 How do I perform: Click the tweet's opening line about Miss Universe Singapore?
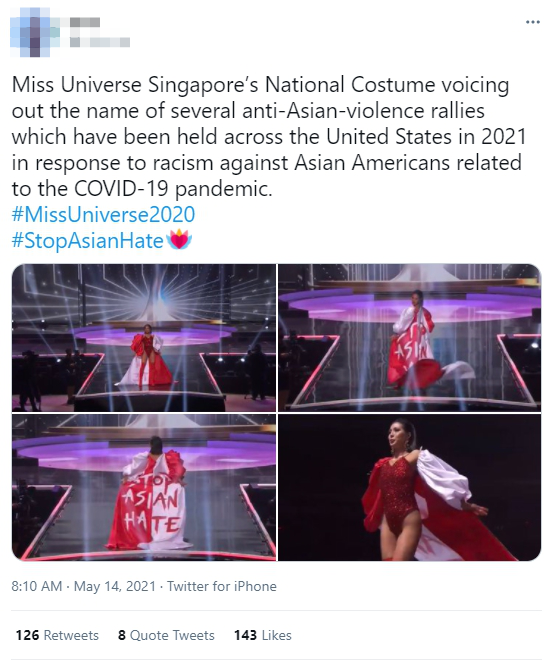pyautogui.click(x=260, y=85)
